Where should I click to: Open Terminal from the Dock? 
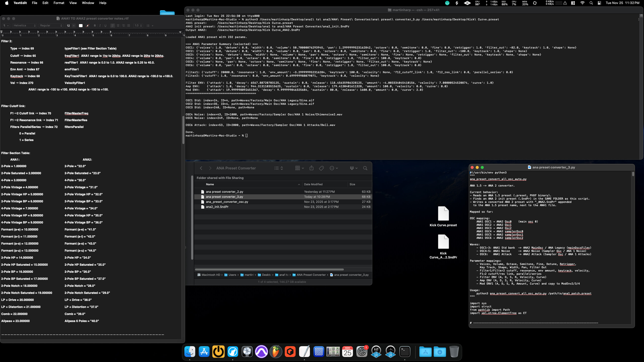point(405,352)
